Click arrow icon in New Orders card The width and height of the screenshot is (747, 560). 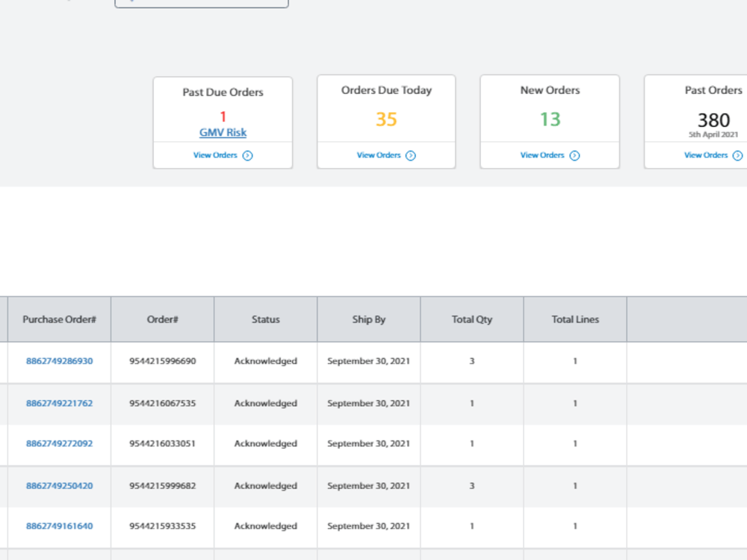point(574,156)
